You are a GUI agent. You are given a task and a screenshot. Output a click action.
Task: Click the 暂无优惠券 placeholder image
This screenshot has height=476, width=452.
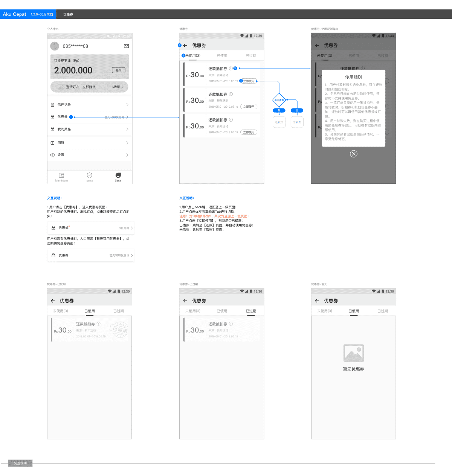coord(353,353)
